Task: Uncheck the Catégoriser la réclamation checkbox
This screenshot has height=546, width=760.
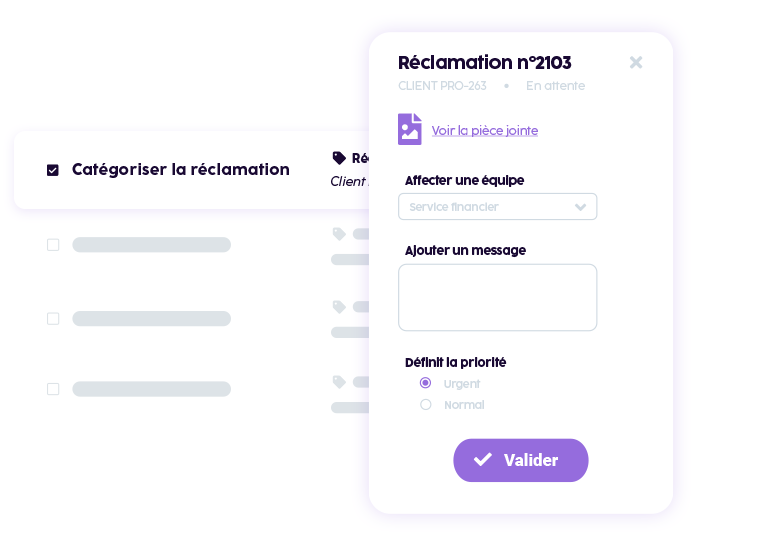Action: coord(53,170)
